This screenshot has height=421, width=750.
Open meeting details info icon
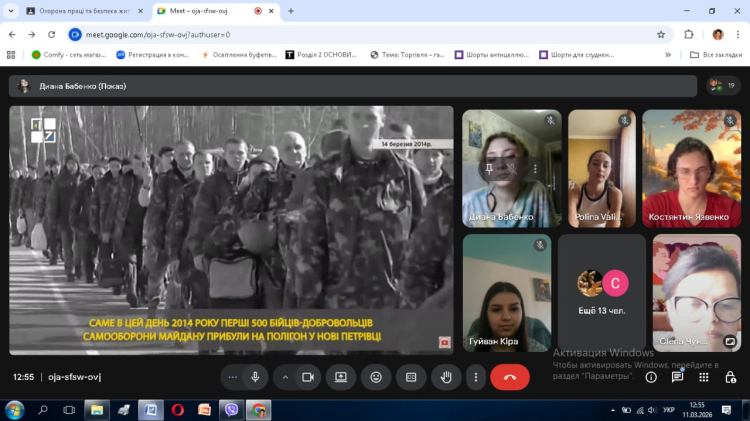pyautogui.click(x=651, y=377)
